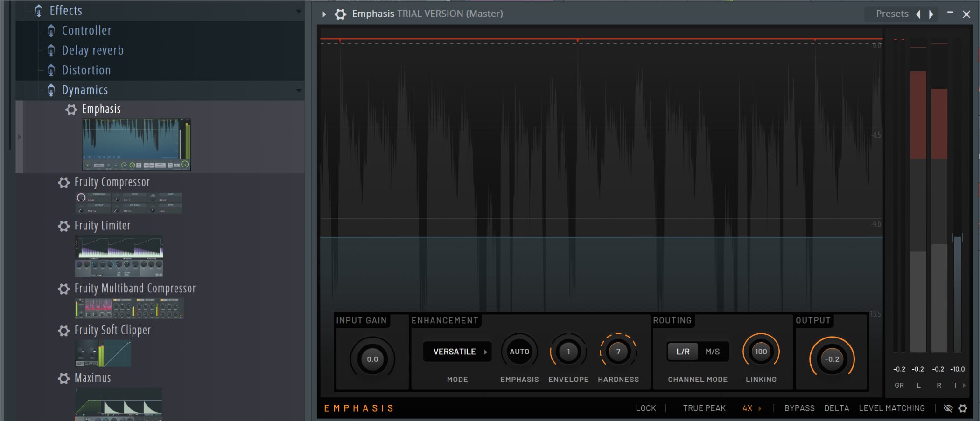Select Fruity Limiter plugin
This screenshot has height=421, width=980.
point(102,226)
